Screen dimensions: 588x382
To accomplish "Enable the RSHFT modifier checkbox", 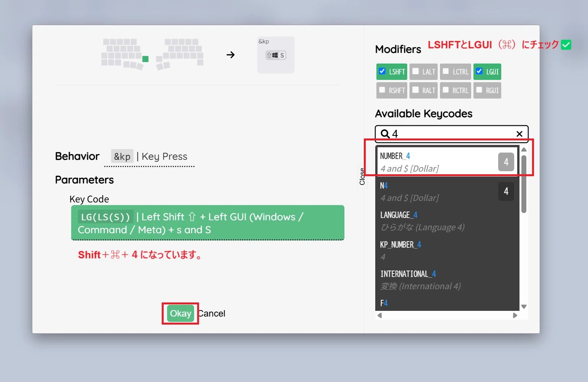I will [x=382, y=90].
